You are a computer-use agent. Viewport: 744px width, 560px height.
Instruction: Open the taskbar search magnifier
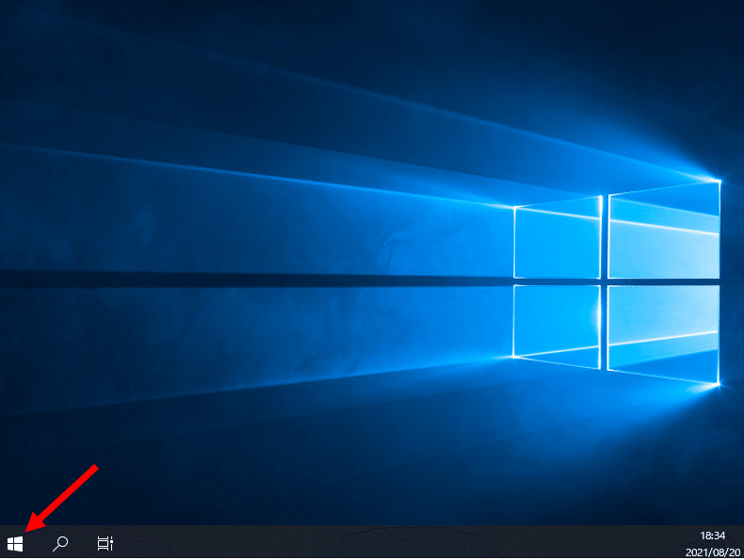[x=60, y=543]
